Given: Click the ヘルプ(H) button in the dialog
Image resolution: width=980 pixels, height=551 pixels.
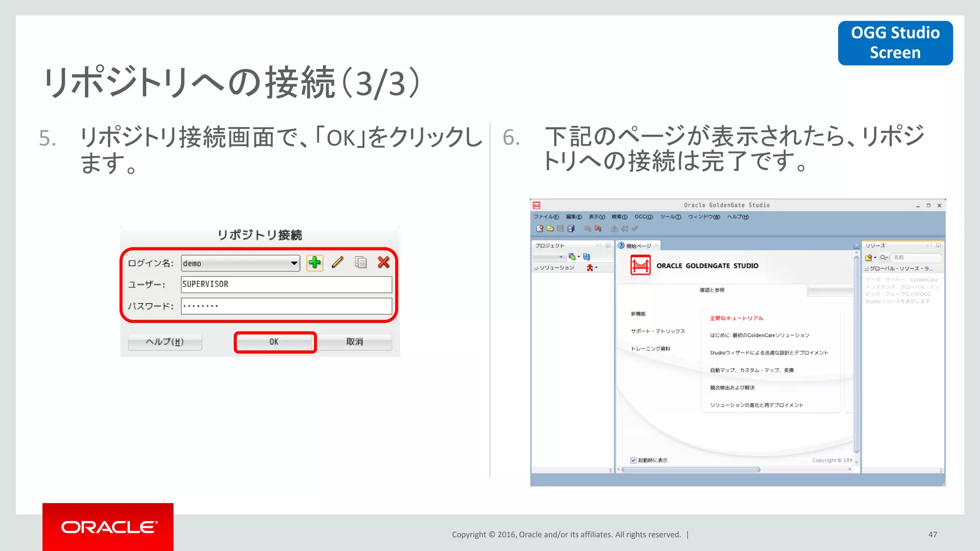Looking at the screenshot, I should (x=165, y=342).
